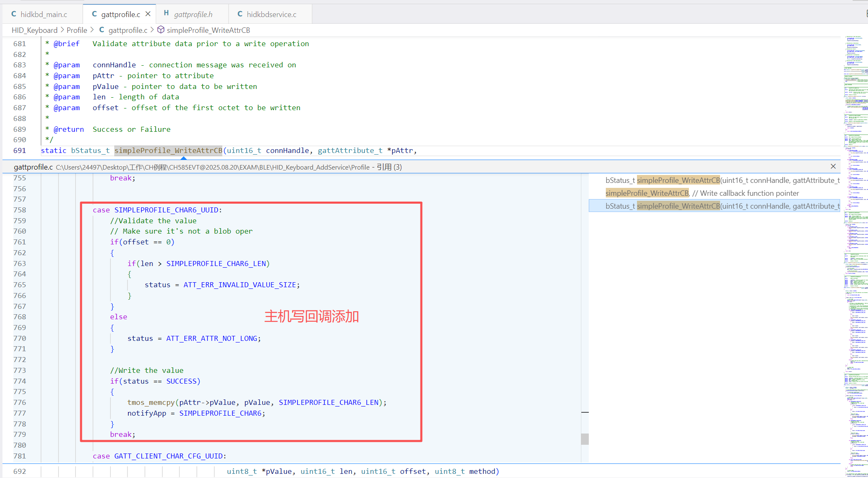Click the code minimap on the right edge
The image size is (868, 478).
coord(856,249)
